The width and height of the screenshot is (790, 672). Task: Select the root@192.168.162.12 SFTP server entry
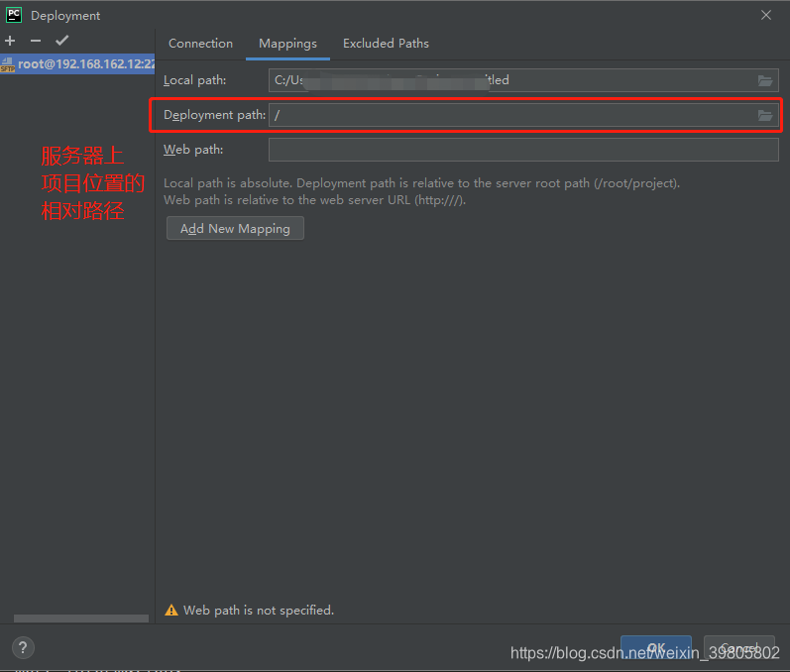pos(77,64)
